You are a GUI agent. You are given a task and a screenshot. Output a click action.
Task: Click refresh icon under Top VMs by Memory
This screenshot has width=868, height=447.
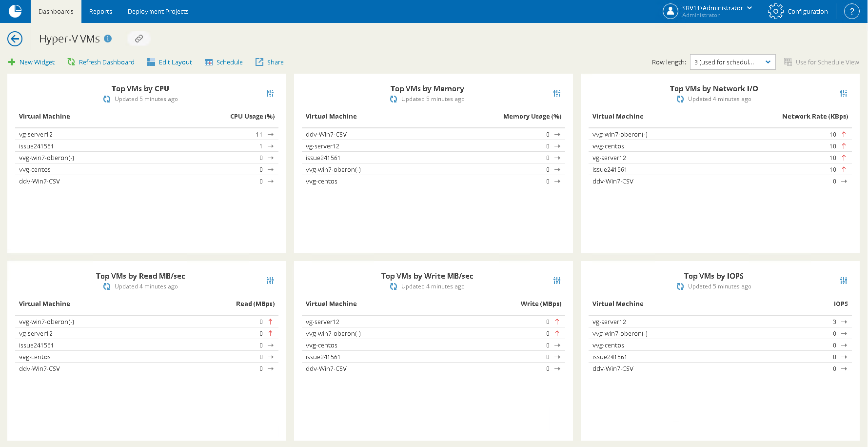[394, 99]
